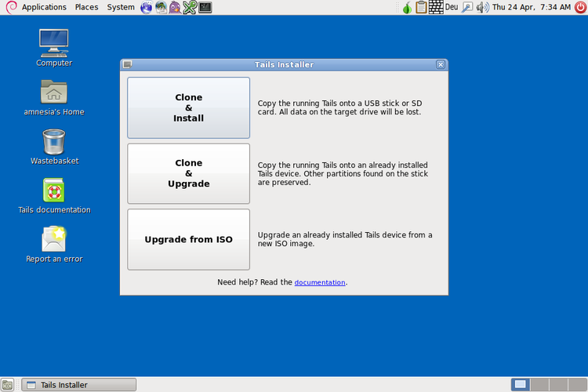588x392 pixels.
Task: Select Upgrade from ISO
Action: tap(188, 239)
